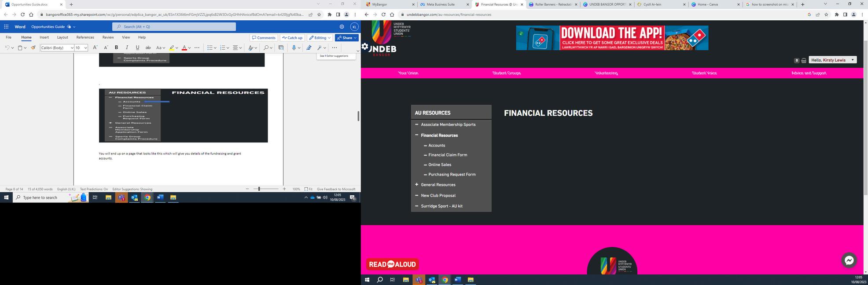Click the Undo icon in Word
The image size is (868, 285).
(7, 47)
